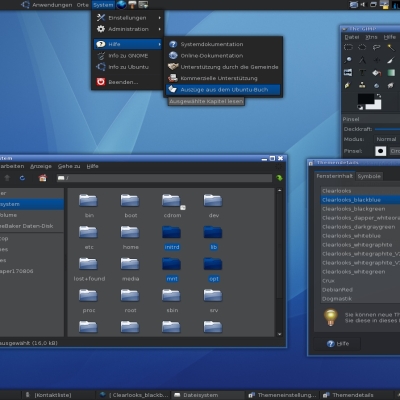This screenshot has height=400, width=400.
Task: Select GIMP's measure compass tool
Action: (x=362, y=60)
